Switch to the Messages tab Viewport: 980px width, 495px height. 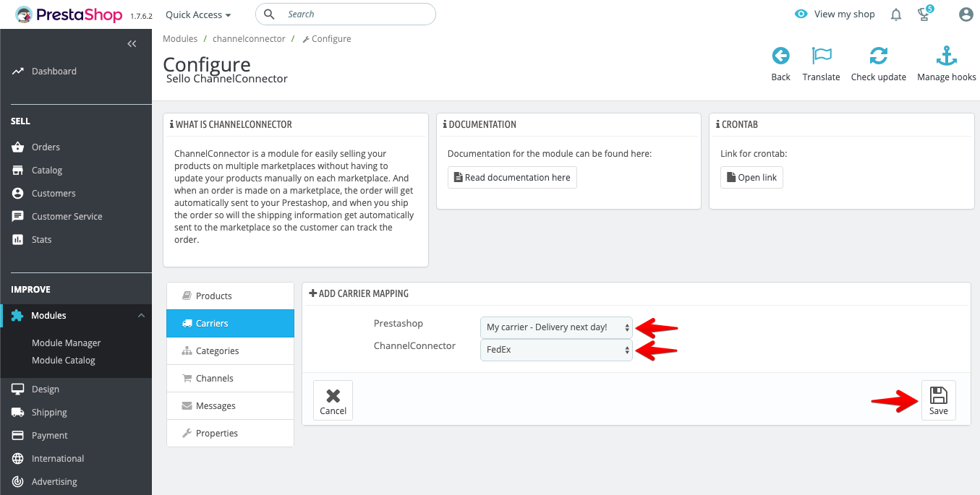tap(230, 405)
